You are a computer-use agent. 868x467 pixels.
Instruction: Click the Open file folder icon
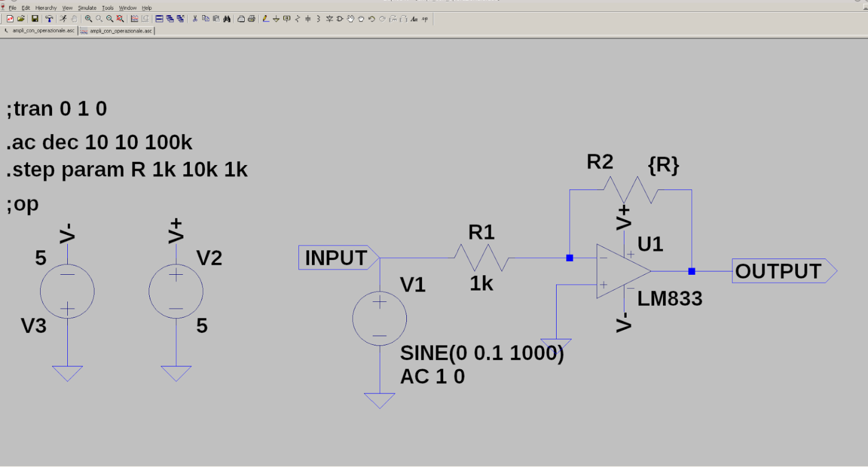click(x=20, y=19)
